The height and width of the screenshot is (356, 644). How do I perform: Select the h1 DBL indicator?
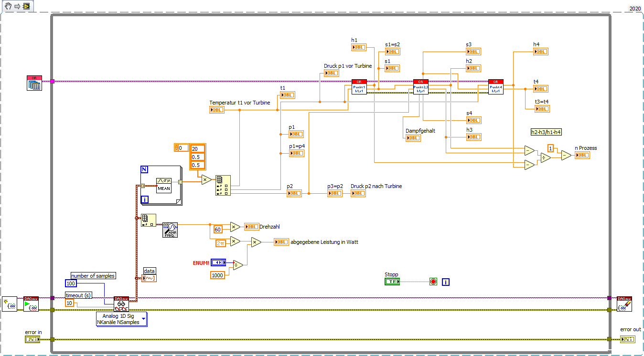coord(359,47)
